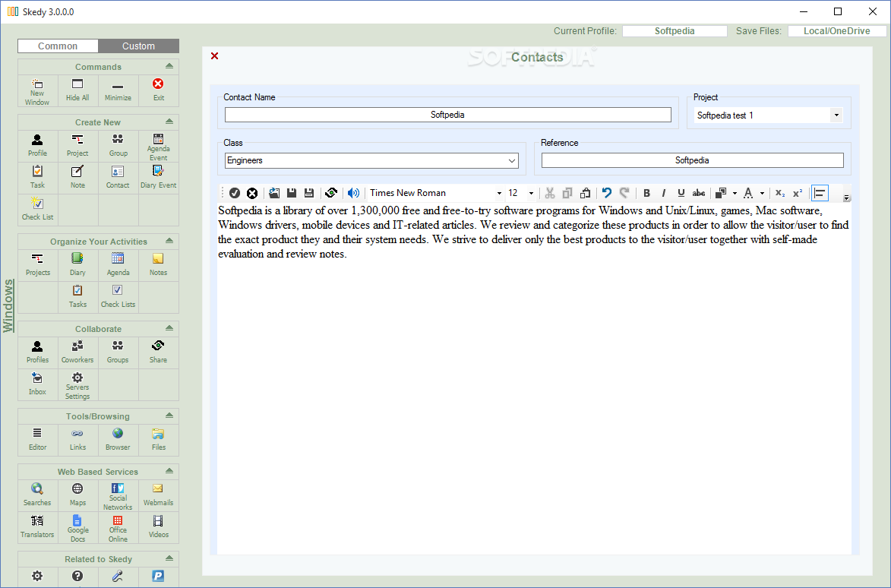Open the Webmails service
The width and height of the screenshot is (891, 588).
pos(158,495)
